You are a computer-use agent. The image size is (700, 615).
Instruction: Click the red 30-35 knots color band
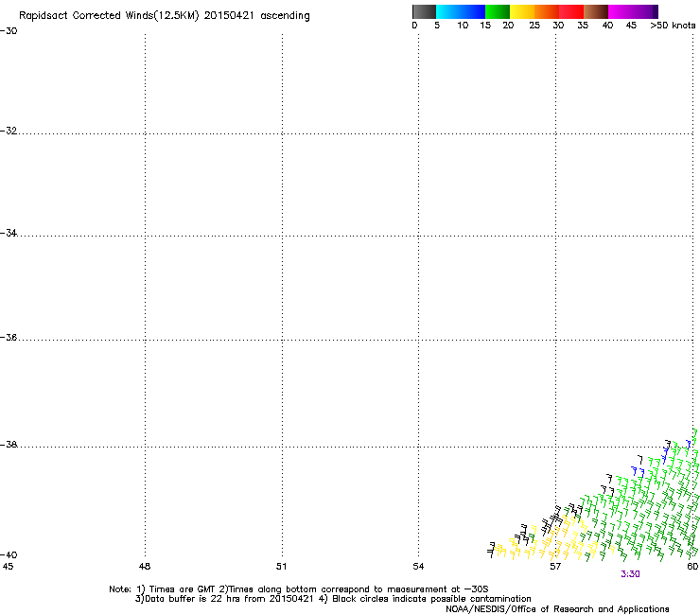coord(571,11)
